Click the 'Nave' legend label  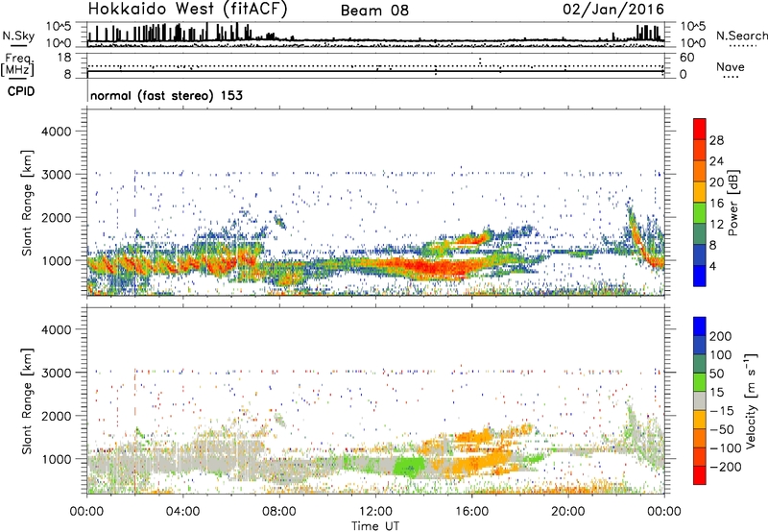click(730, 66)
